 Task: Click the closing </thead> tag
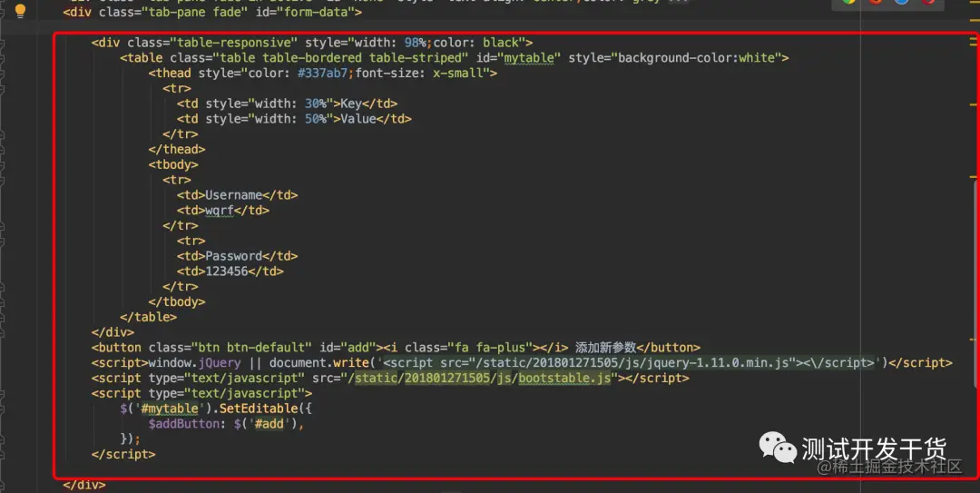tap(177, 149)
